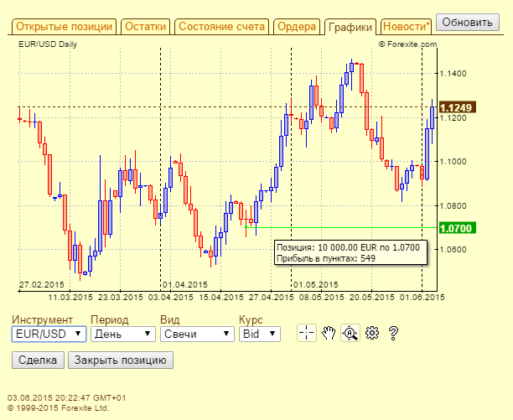The image size is (513, 420).
Task: Open the Период dropdown showing День
Action: pyautogui.click(x=123, y=334)
